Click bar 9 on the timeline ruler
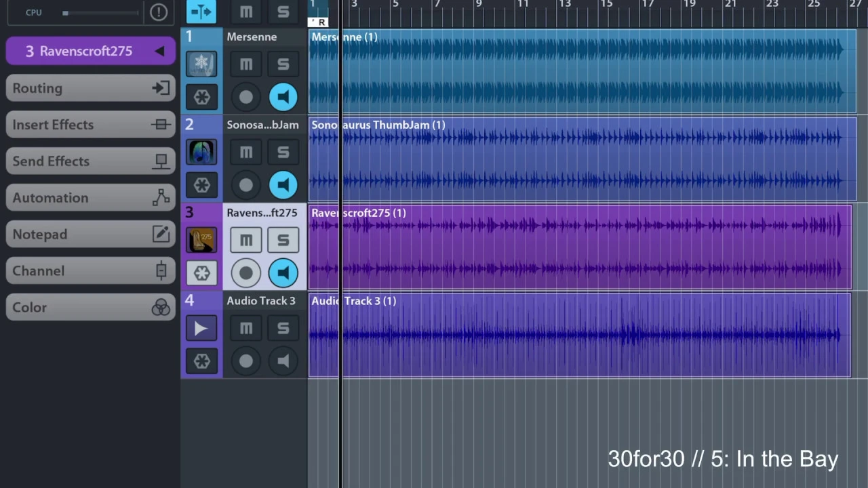The height and width of the screenshot is (488, 868). pos(479,4)
